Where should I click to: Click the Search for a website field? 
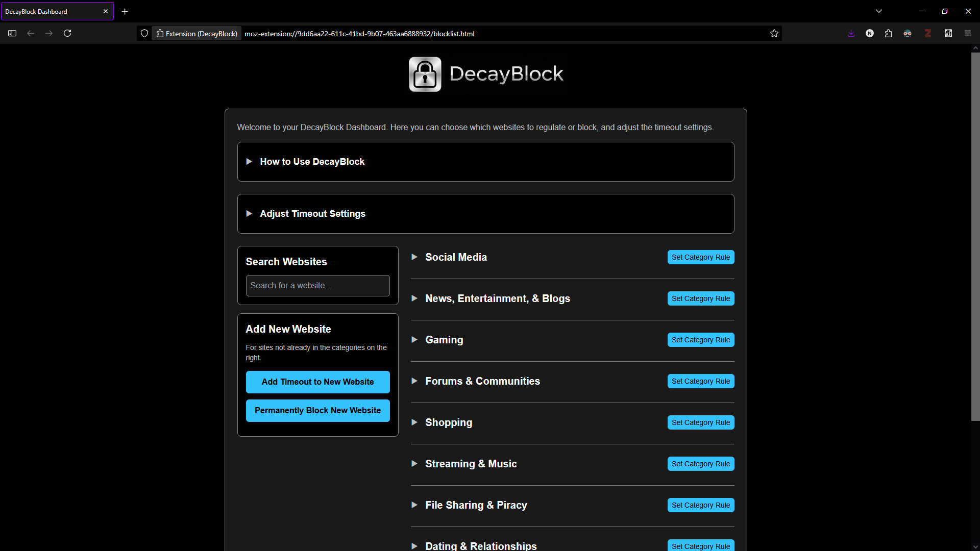point(317,286)
